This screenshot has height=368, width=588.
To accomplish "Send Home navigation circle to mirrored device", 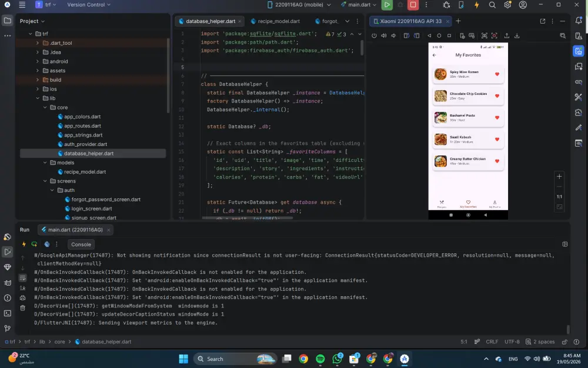I will point(439,36).
